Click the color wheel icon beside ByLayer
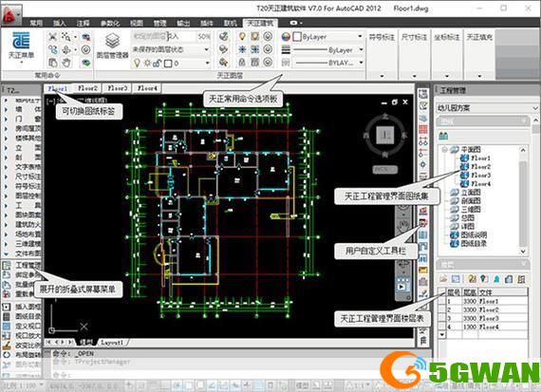 click(x=286, y=37)
